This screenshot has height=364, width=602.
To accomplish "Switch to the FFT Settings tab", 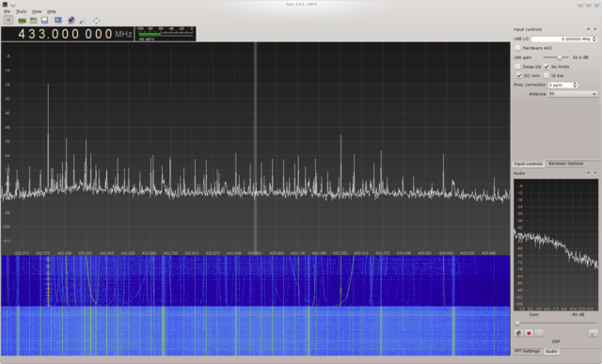I will [x=527, y=352].
